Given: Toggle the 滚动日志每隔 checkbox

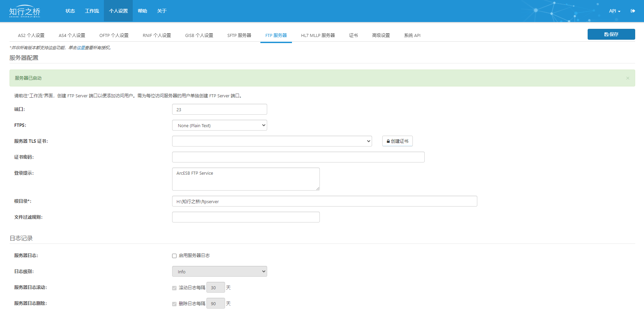Looking at the screenshot, I should 174,288.
